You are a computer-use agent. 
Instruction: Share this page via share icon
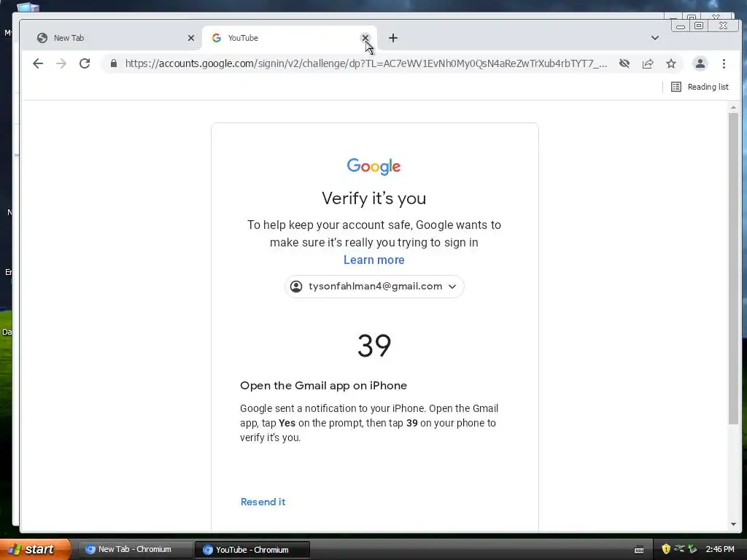click(648, 63)
